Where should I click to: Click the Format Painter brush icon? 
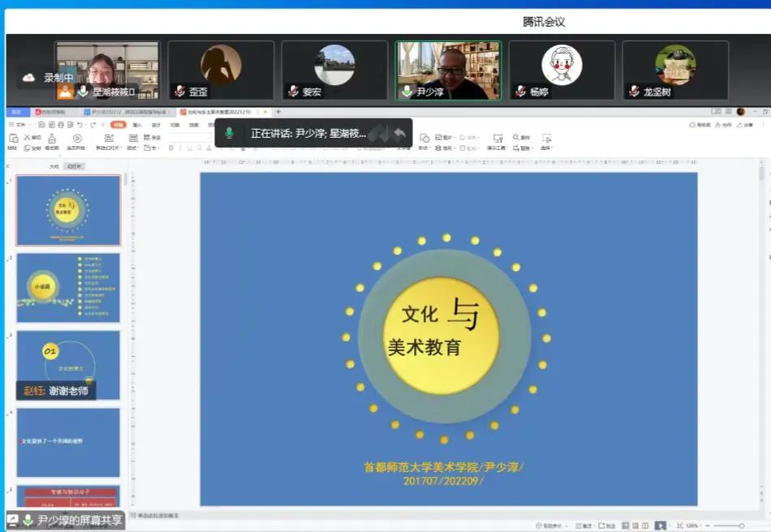click(51, 139)
